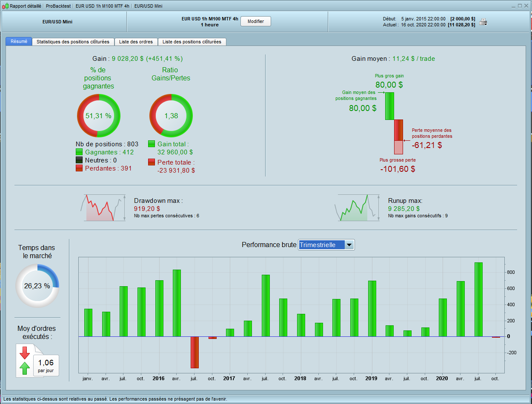Click the 2019 label on the chart axis

point(371,378)
